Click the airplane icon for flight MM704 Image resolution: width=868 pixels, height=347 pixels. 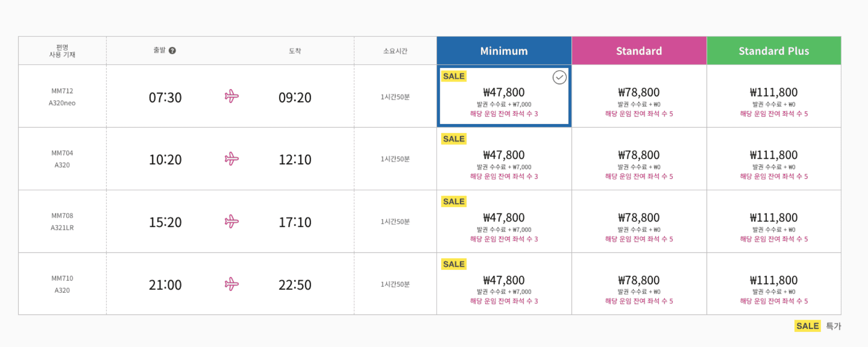(232, 159)
